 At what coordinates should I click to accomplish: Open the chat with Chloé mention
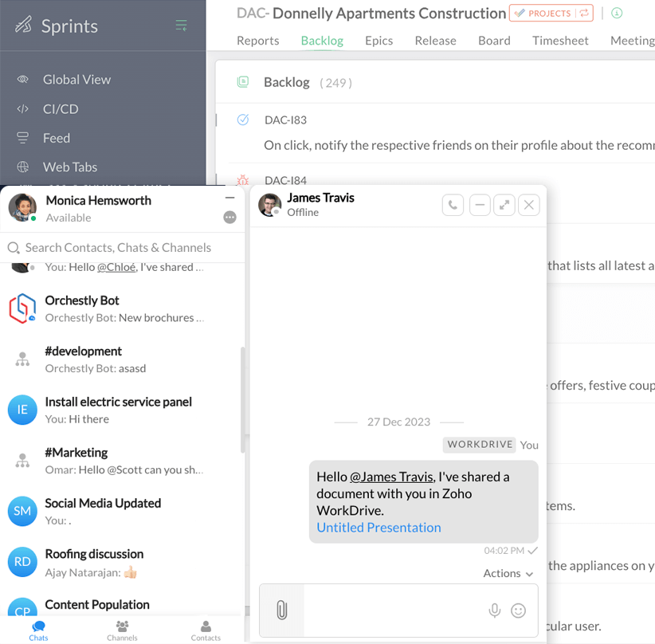click(122, 268)
